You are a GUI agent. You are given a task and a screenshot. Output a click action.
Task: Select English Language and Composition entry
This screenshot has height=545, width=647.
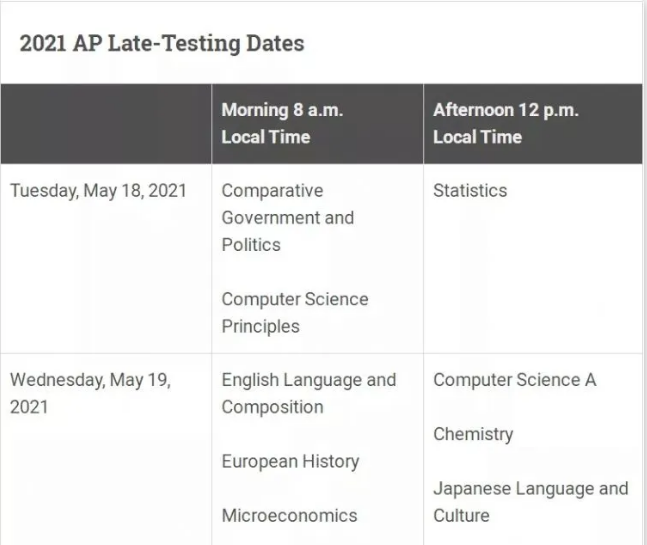point(309,393)
